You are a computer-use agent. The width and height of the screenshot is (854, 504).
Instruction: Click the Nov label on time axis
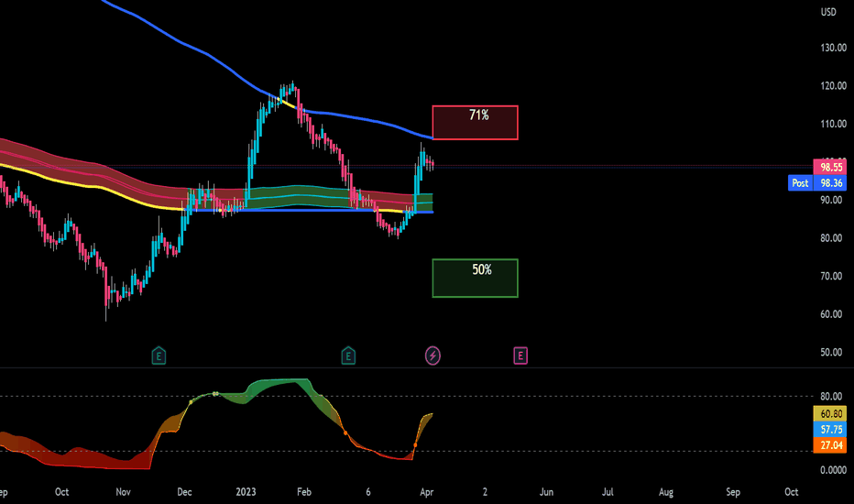pyautogui.click(x=123, y=492)
